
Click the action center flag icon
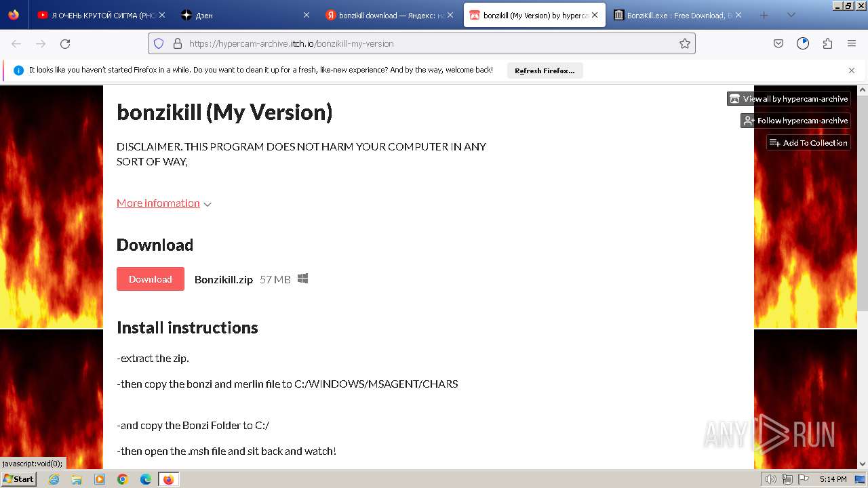[x=804, y=479]
